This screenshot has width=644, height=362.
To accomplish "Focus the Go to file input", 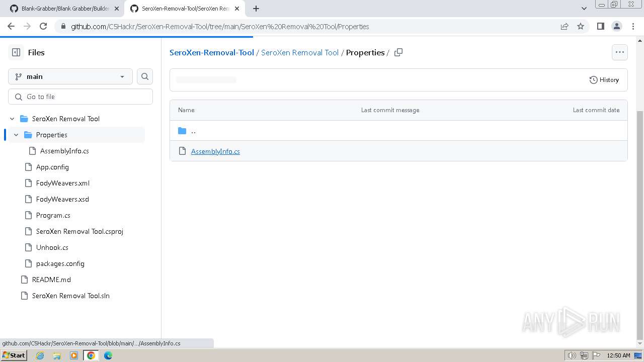I will [x=80, y=97].
